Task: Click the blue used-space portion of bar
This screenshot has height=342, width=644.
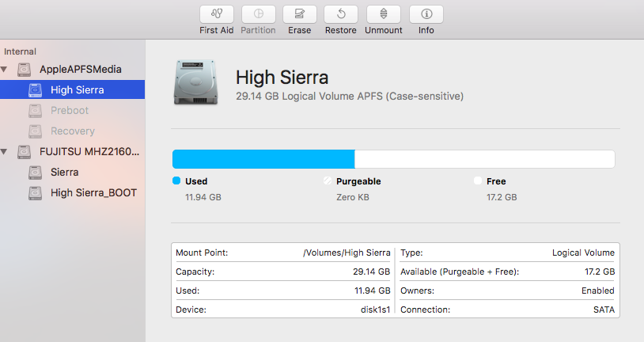Action: click(x=263, y=159)
